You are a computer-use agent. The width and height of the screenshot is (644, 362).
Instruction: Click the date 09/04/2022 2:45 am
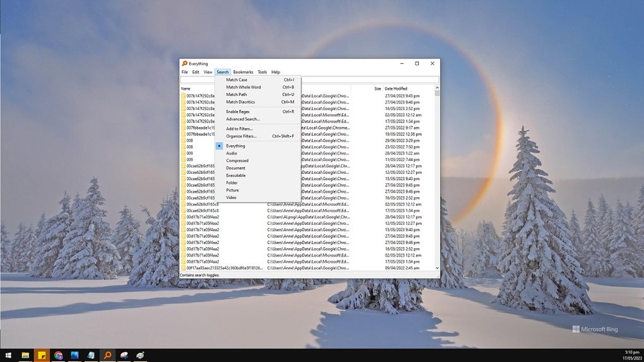coord(402,268)
